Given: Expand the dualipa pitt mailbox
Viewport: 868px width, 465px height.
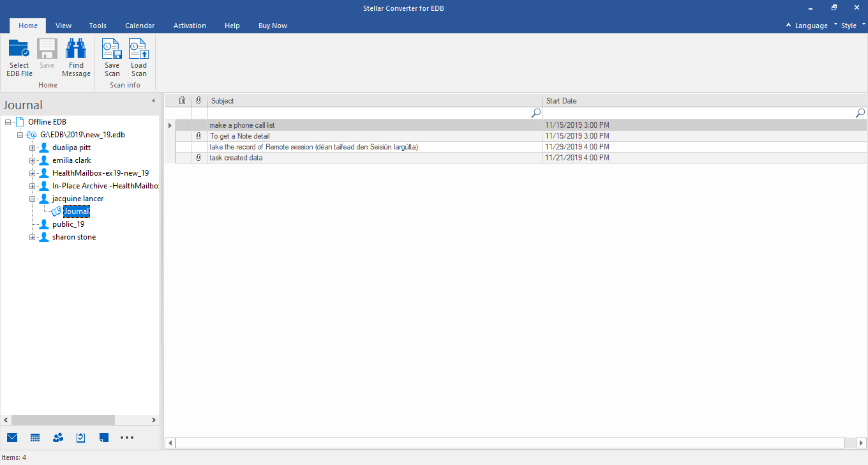Looking at the screenshot, I should click(32, 148).
